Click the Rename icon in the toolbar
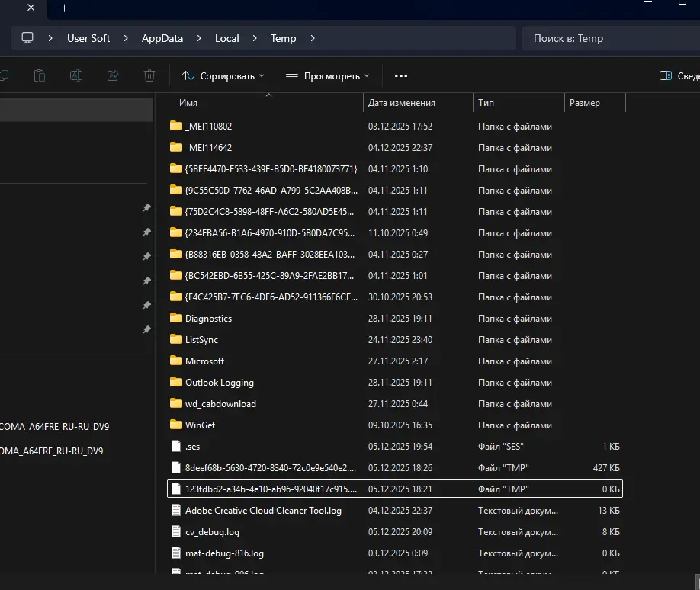 point(76,75)
